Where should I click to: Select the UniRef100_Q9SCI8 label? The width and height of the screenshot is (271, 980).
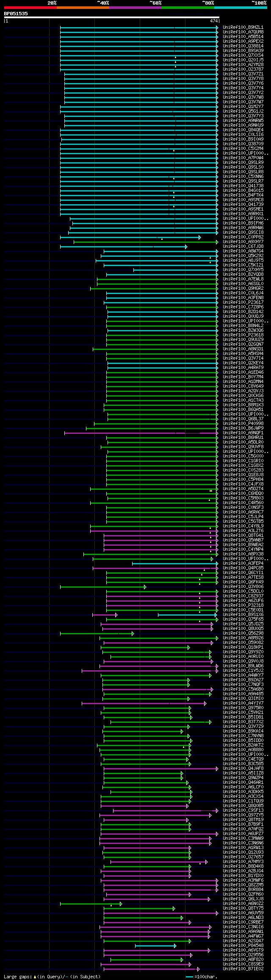(x=243, y=232)
